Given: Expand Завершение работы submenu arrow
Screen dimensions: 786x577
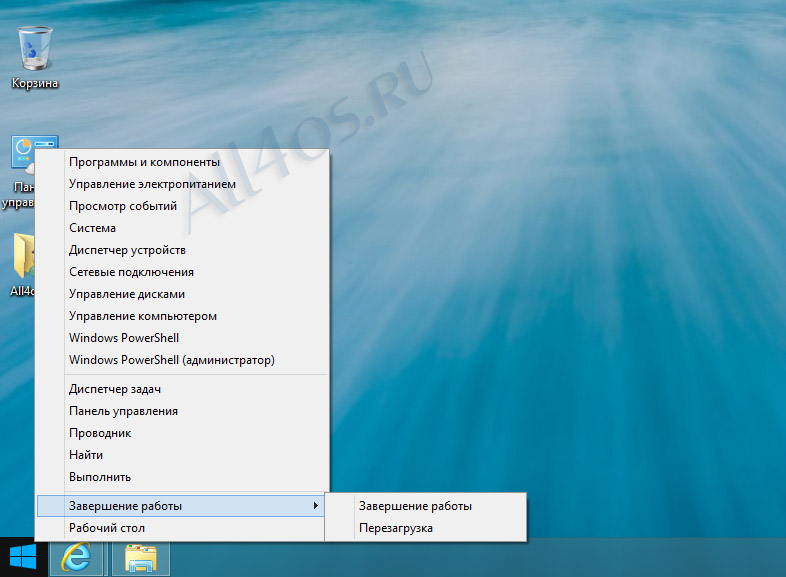Looking at the screenshot, I should [x=315, y=506].
